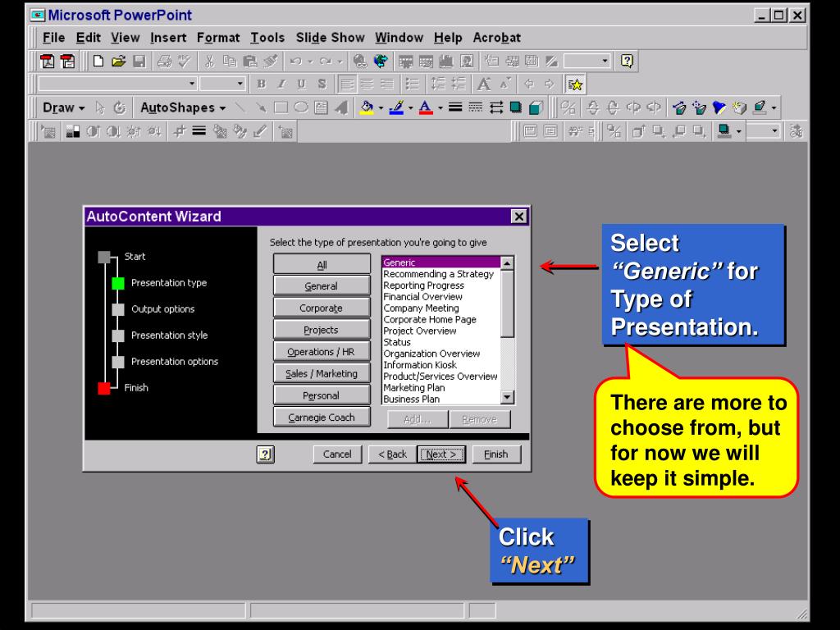Click the Cut scissors icon
The width and height of the screenshot is (840, 630).
[x=209, y=61]
